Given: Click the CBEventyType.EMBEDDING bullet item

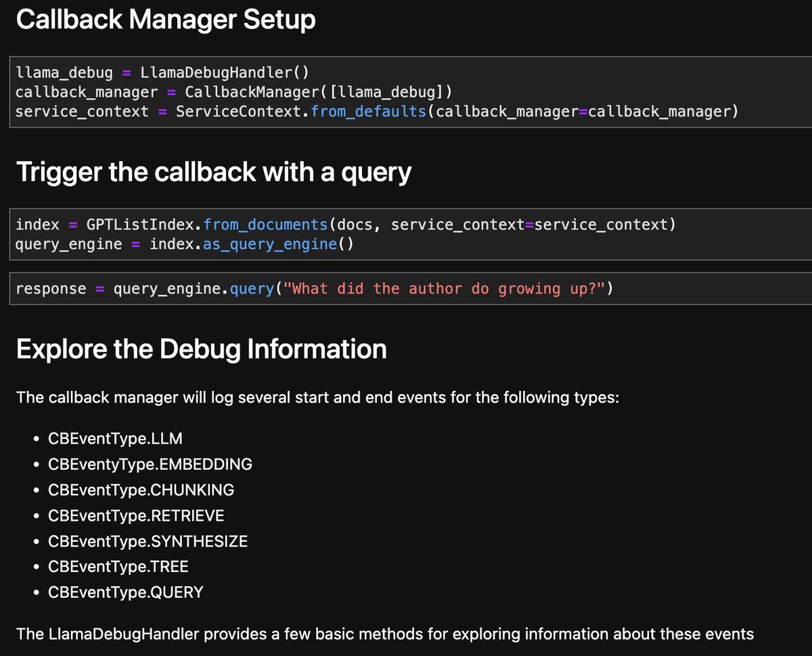Looking at the screenshot, I should pyautogui.click(x=150, y=464).
